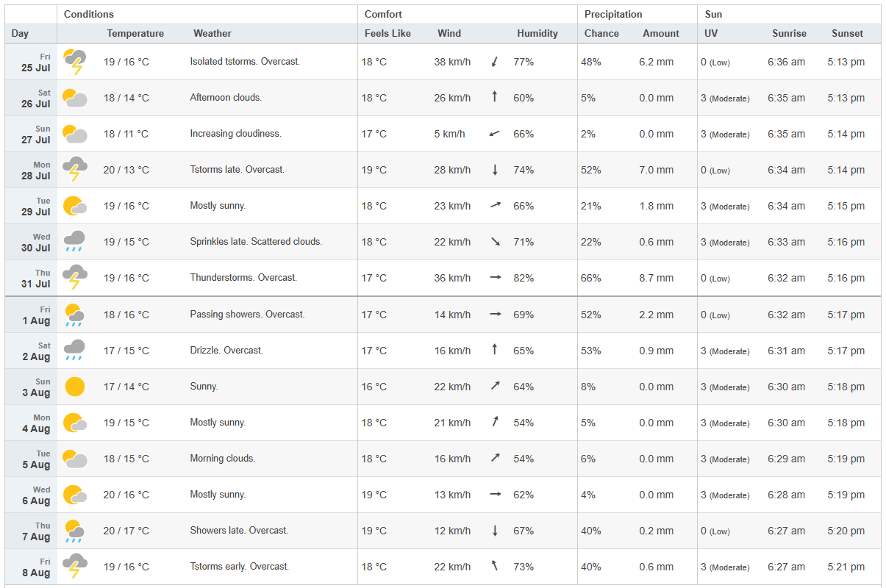This screenshot has height=588, width=886.
Task: Click the drizzle icon for Sat 2 Aug
Action: (x=75, y=351)
